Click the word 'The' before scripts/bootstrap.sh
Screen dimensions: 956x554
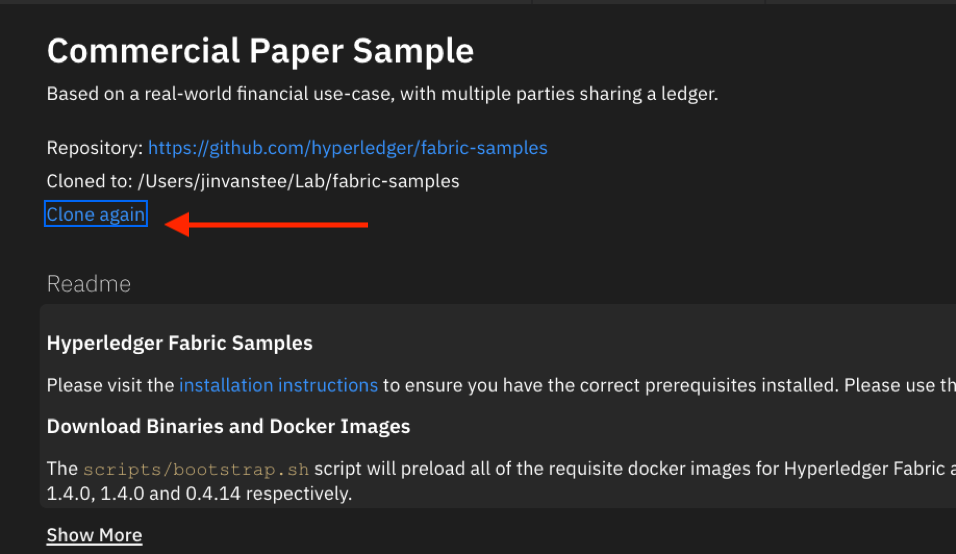coord(62,469)
